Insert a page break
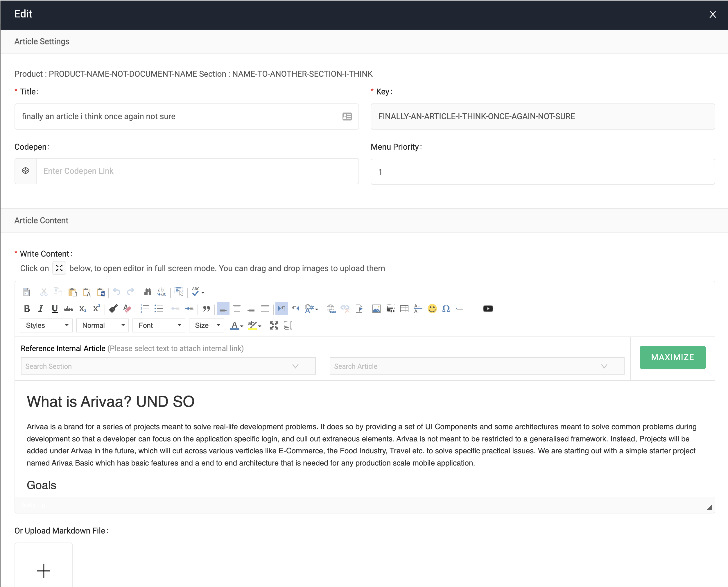 tap(460, 308)
